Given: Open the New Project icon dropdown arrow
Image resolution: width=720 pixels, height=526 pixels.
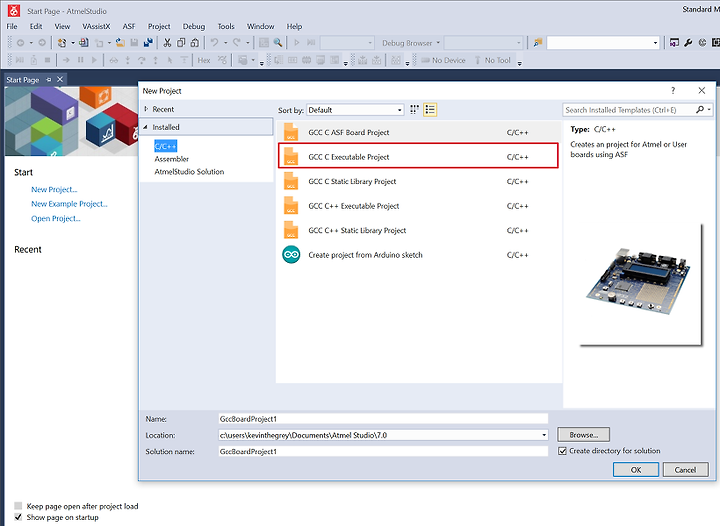Looking at the screenshot, I should [x=73, y=43].
